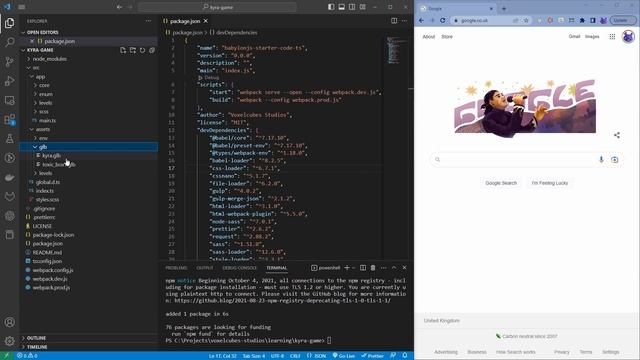Switch to the DEBUG CONSOLE tab
This screenshot has height=360, width=640.
tap(240, 268)
